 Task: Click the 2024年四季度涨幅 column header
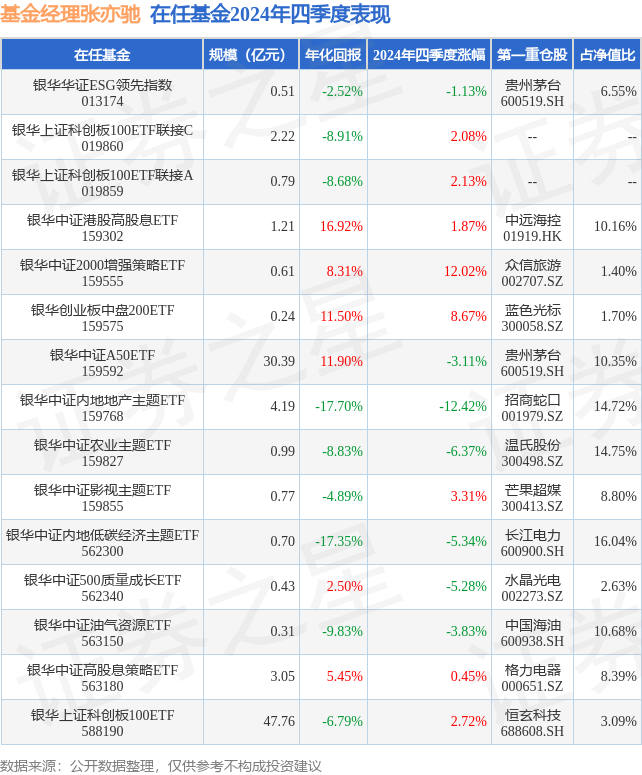tap(429, 55)
